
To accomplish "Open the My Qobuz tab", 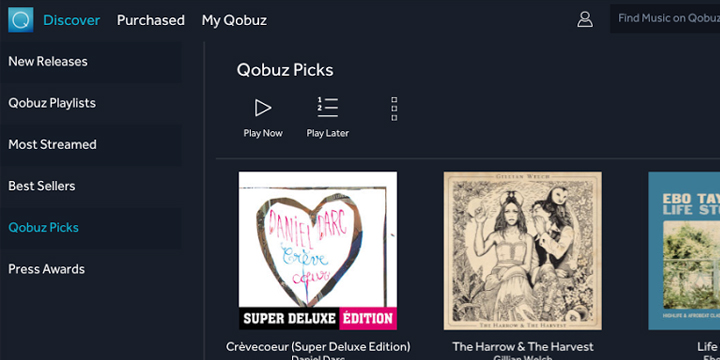I will pos(234,20).
